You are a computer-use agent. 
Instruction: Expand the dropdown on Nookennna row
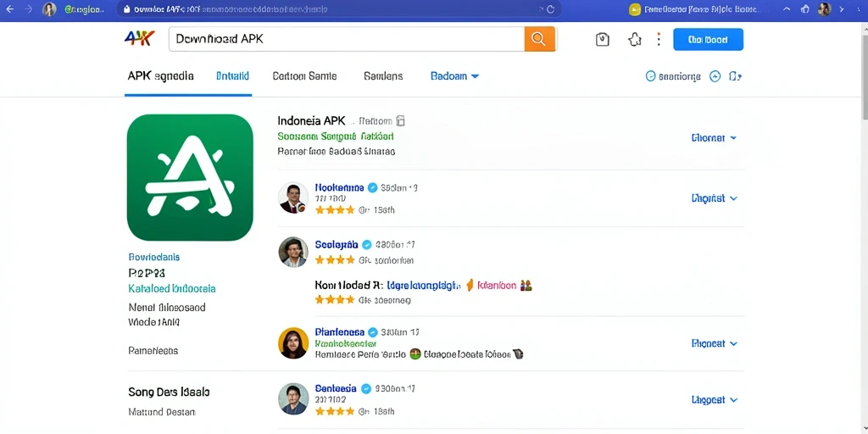[x=715, y=198]
